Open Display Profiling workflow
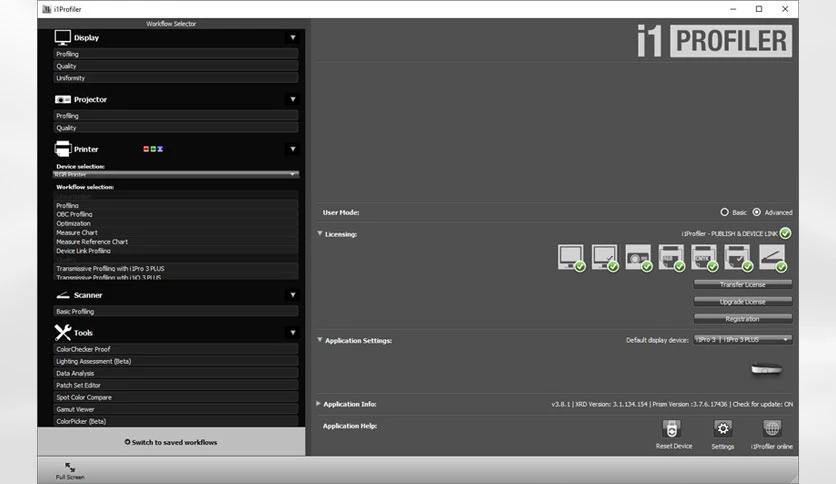 176,54
